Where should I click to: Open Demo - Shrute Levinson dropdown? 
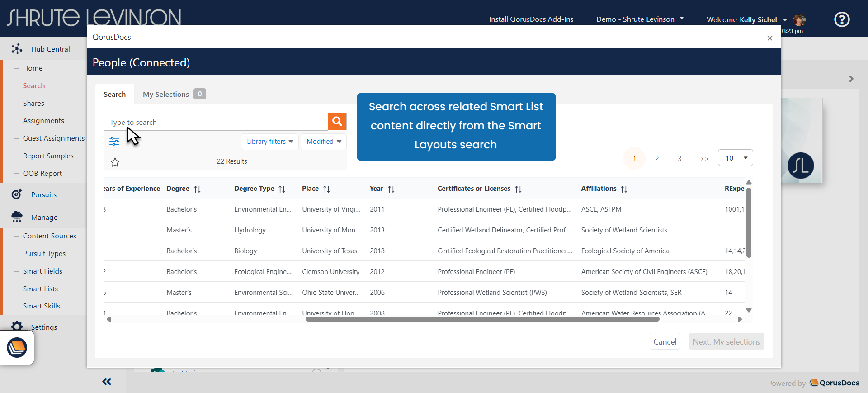coord(640,19)
